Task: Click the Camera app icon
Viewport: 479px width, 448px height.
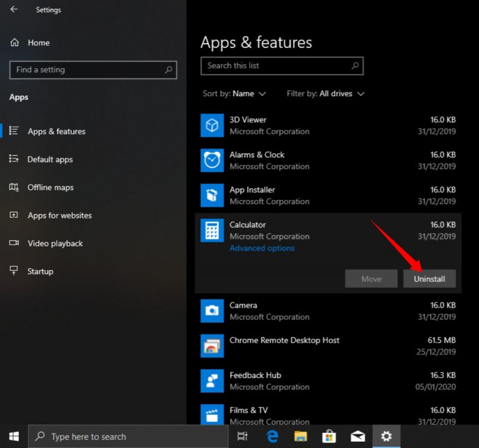Action: [x=212, y=311]
